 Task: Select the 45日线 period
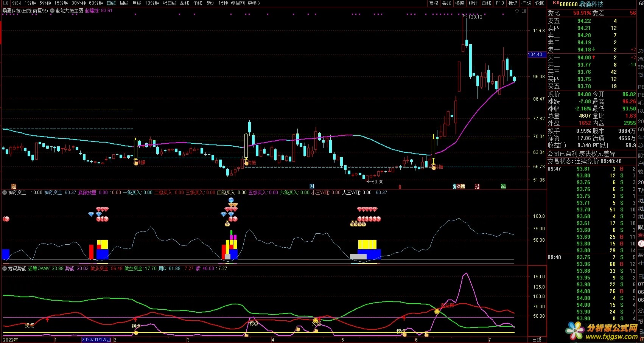(170, 3)
